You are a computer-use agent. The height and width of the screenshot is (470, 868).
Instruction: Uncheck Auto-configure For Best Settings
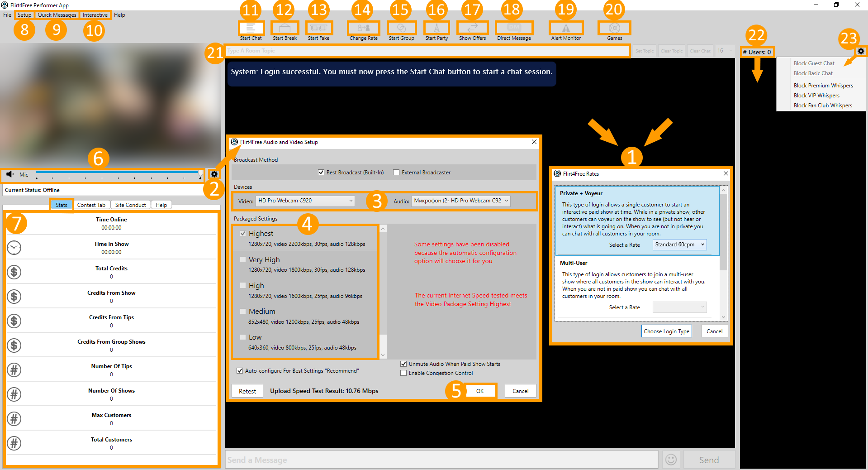240,371
